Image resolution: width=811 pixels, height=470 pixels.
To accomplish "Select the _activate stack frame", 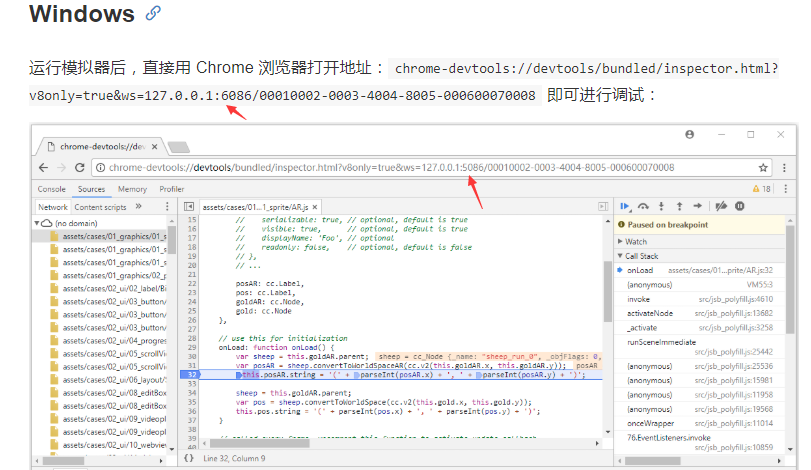I will (x=699, y=328).
